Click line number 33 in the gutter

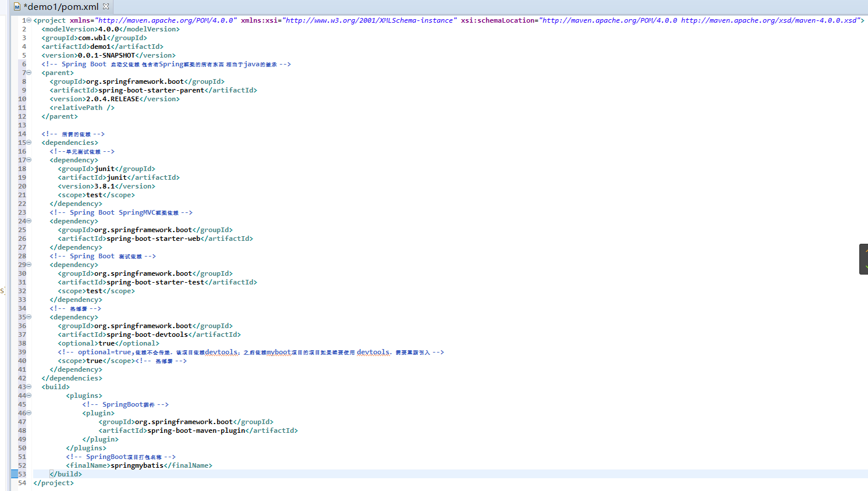tap(22, 300)
